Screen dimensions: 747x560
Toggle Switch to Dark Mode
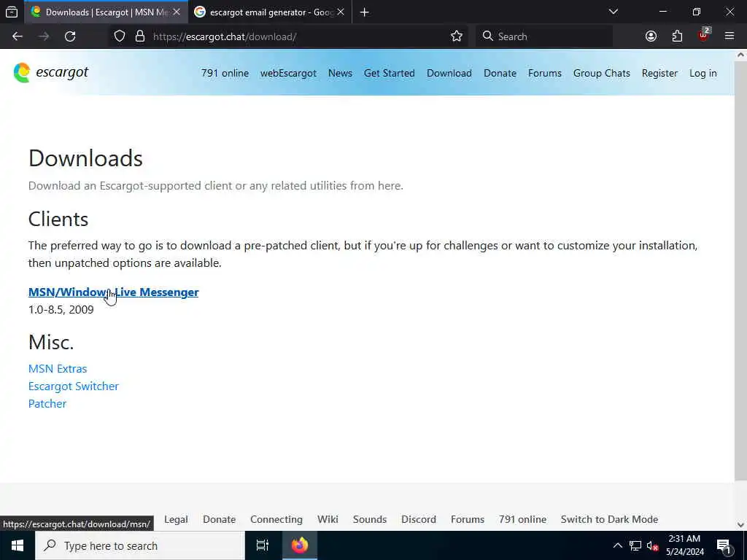point(609,519)
